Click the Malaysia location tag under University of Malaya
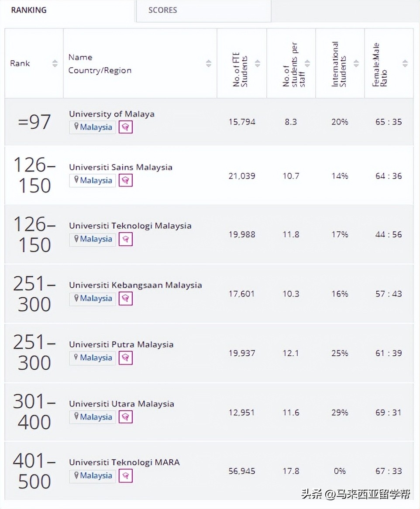 click(93, 127)
